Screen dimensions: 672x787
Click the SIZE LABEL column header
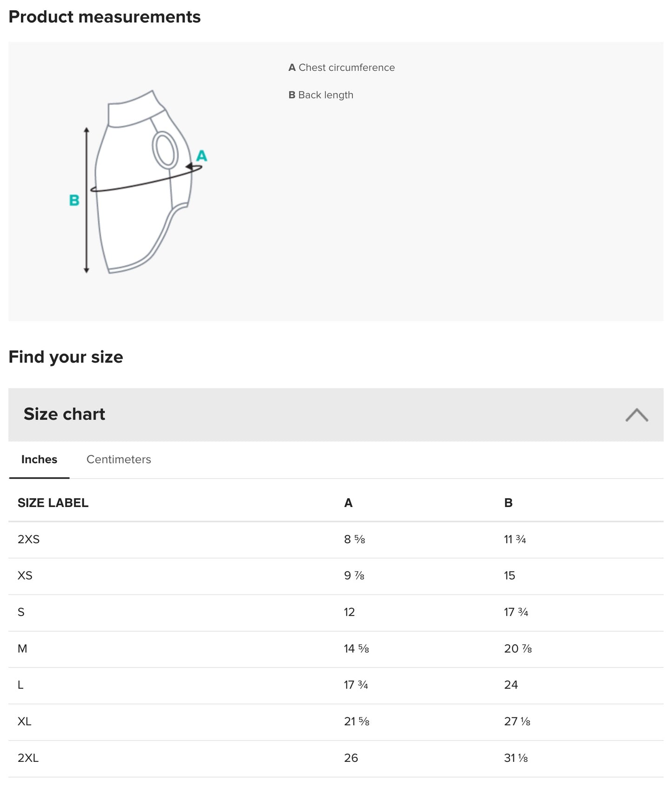tap(53, 503)
